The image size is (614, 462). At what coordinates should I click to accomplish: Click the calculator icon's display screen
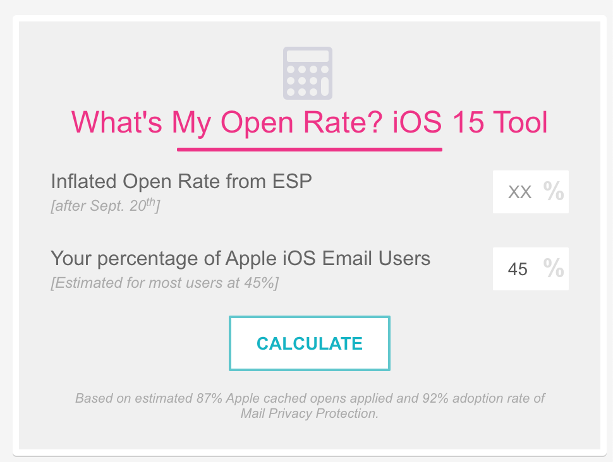pos(307,56)
